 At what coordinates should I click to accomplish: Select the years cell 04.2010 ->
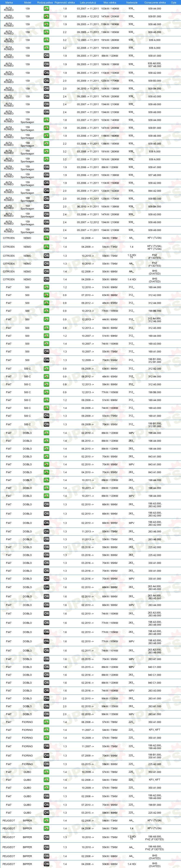point(88,473)
